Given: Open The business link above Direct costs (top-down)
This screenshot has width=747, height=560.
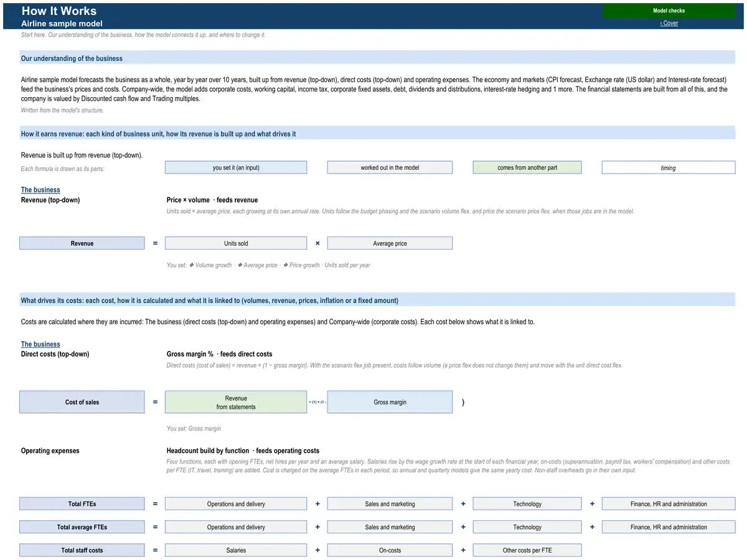Looking at the screenshot, I should coord(40,344).
